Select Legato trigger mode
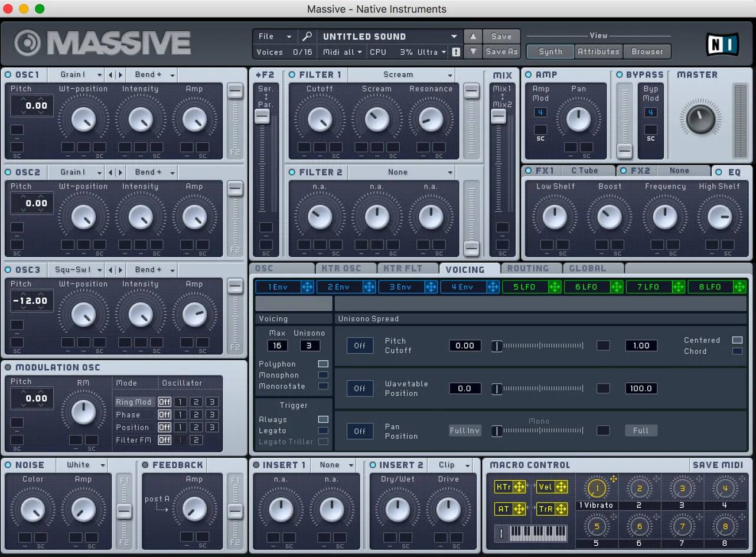This screenshot has height=557, width=756. pyautogui.click(x=323, y=431)
